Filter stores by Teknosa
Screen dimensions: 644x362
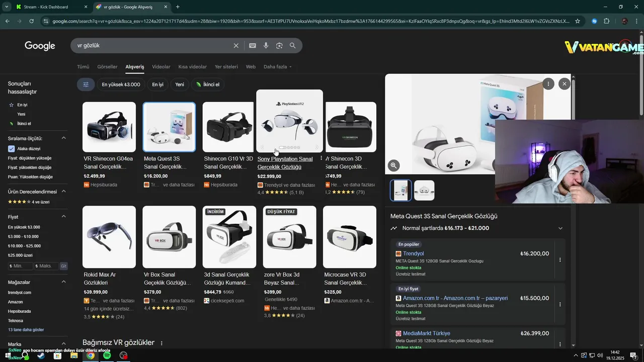pos(16,321)
